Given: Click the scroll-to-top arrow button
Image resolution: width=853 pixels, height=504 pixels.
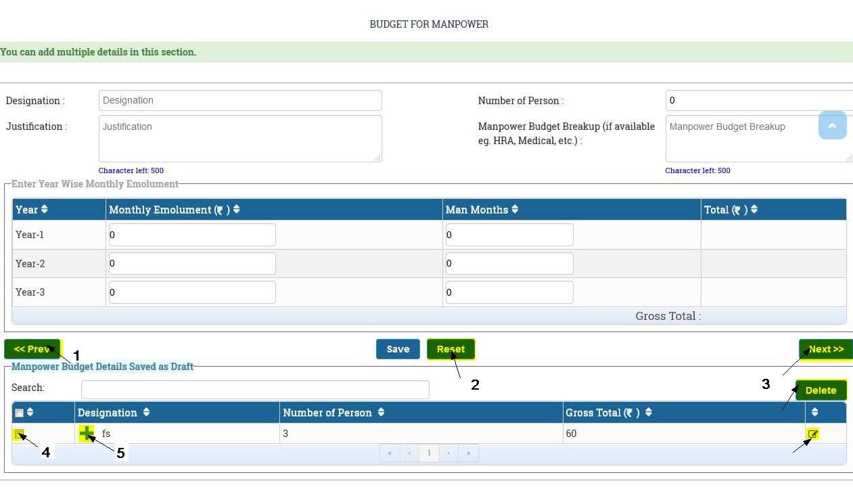Looking at the screenshot, I should pos(832,126).
